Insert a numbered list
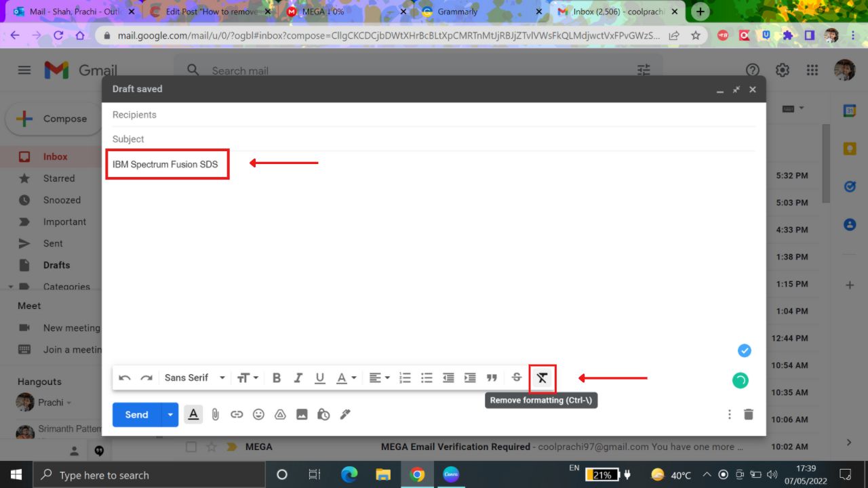The width and height of the screenshot is (868, 488). point(405,378)
